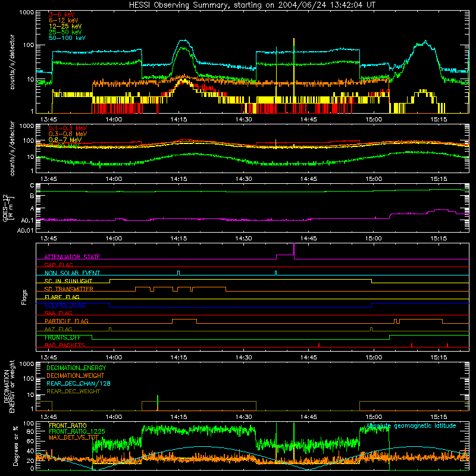Click the Degrees or % axis title
The image size is (476, 476).
15,446
